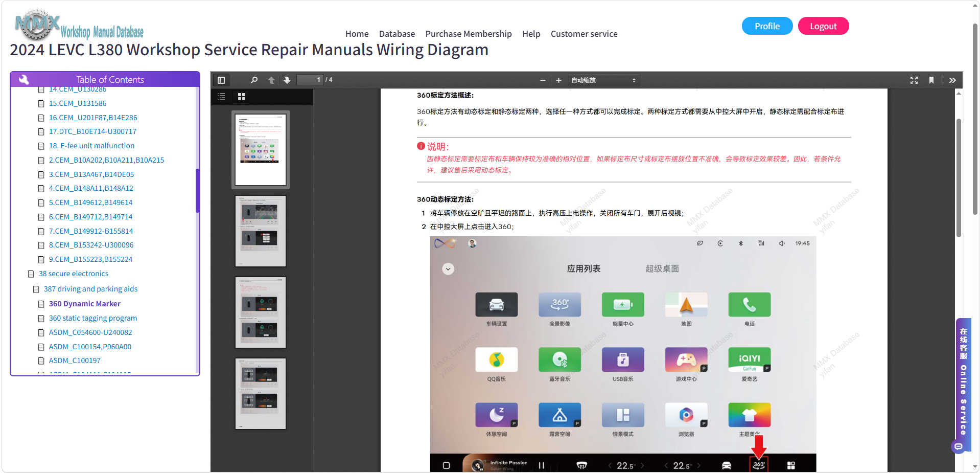The height and width of the screenshot is (473, 980).
Task: Go to next PDF page arrow
Action: click(x=287, y=80)
